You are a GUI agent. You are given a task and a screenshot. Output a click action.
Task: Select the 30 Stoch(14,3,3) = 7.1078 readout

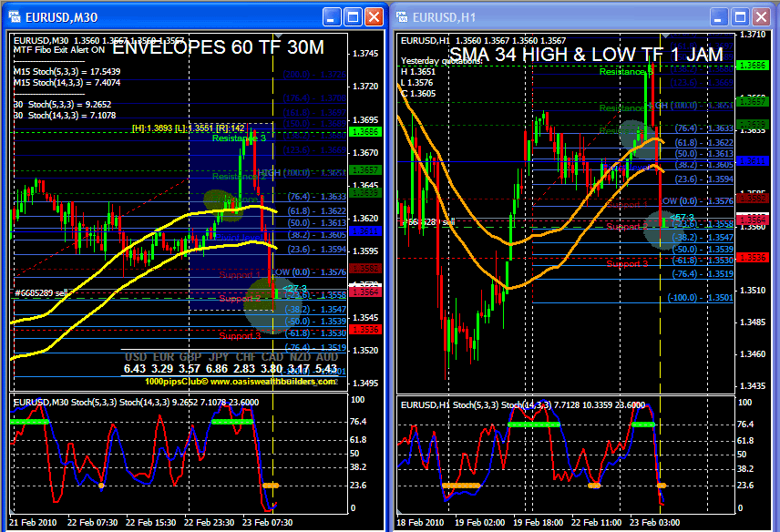point(65,116)
